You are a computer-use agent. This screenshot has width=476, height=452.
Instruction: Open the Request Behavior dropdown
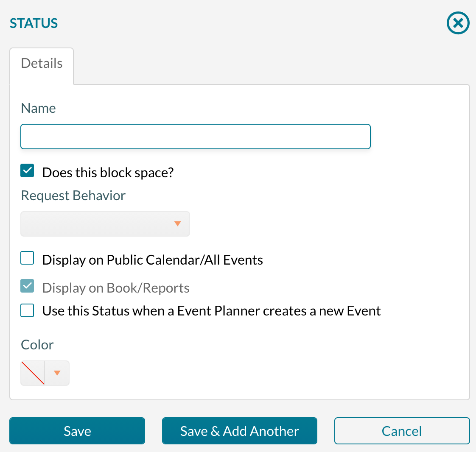pyautogui.click(x=105, y=224)
